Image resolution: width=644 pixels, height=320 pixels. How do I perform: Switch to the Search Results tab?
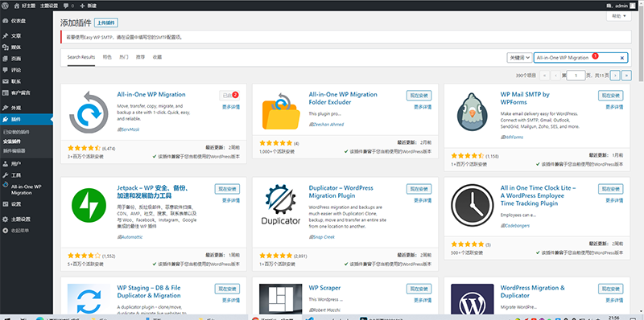tap(81, 57)
